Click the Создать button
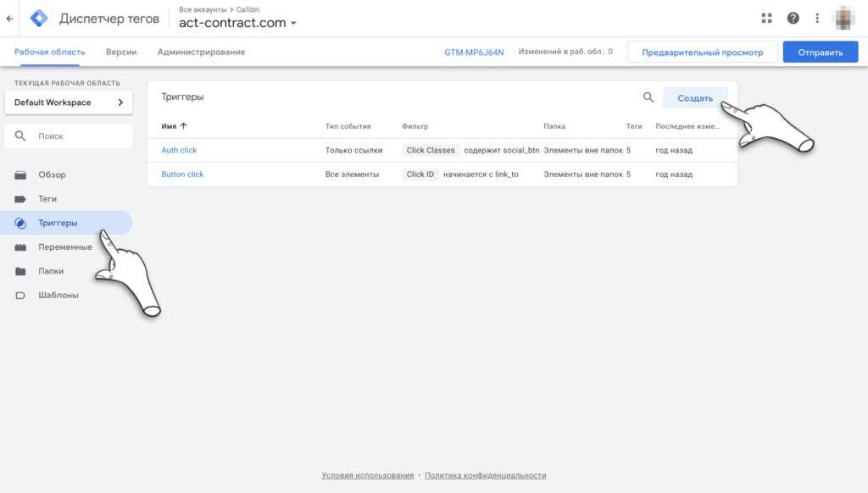Image resolution: width=868 pixels, height=493 pixels. pyautogui.click(x=694, y=98)
